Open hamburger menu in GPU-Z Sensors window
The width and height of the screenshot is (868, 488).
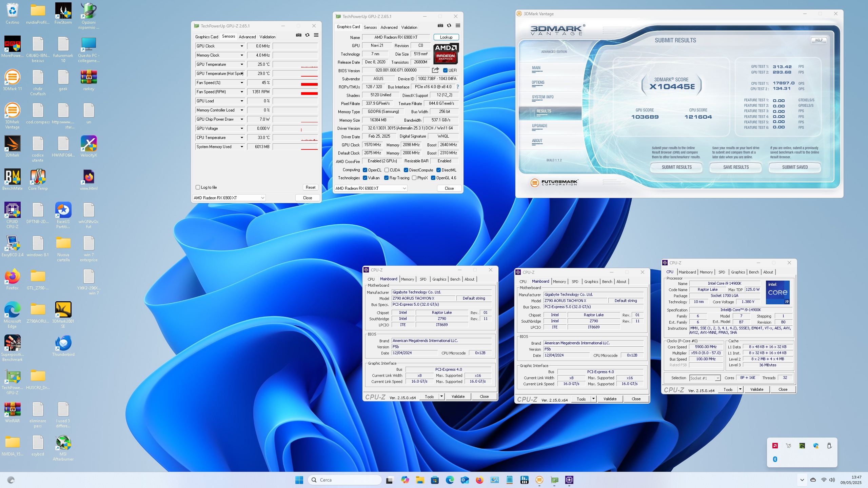[316, 35]
